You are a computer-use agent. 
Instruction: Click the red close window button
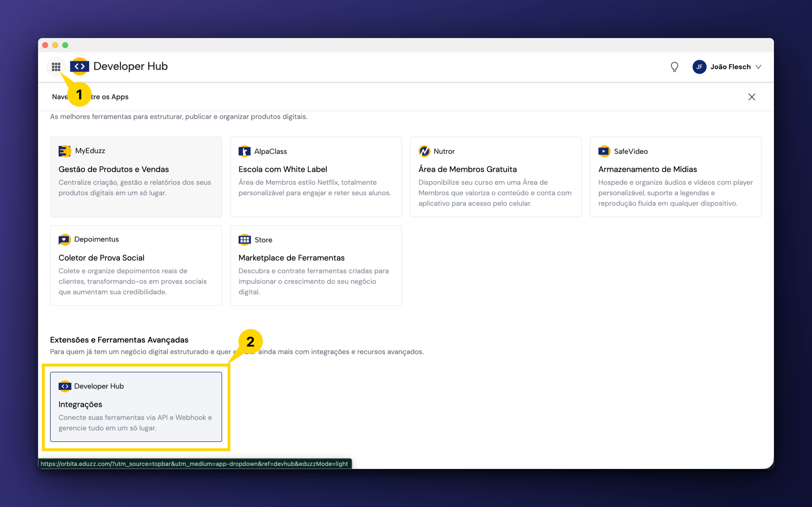(x=45, y=45)
